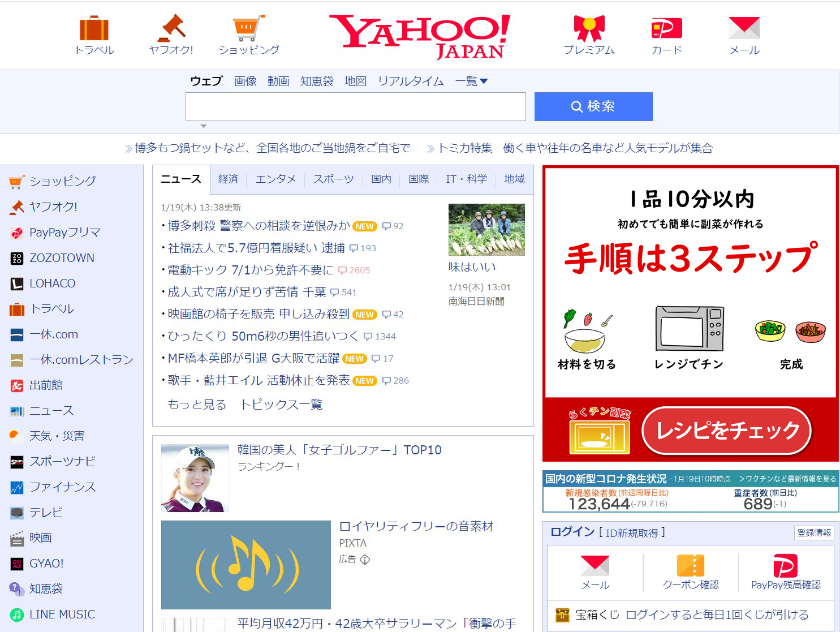
Task: Open ZOZOTOWN icon in sidebar
Action: click(17, 258)
